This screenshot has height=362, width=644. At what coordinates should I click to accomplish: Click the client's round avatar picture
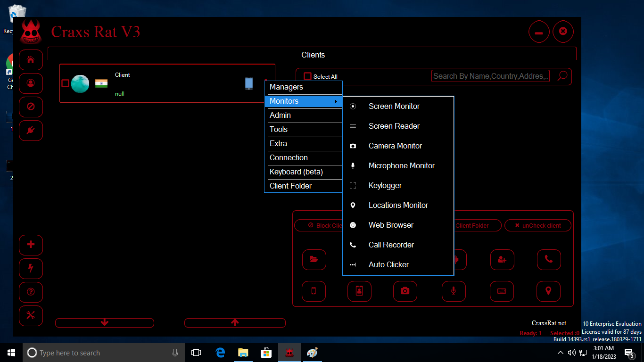(80, 84)
